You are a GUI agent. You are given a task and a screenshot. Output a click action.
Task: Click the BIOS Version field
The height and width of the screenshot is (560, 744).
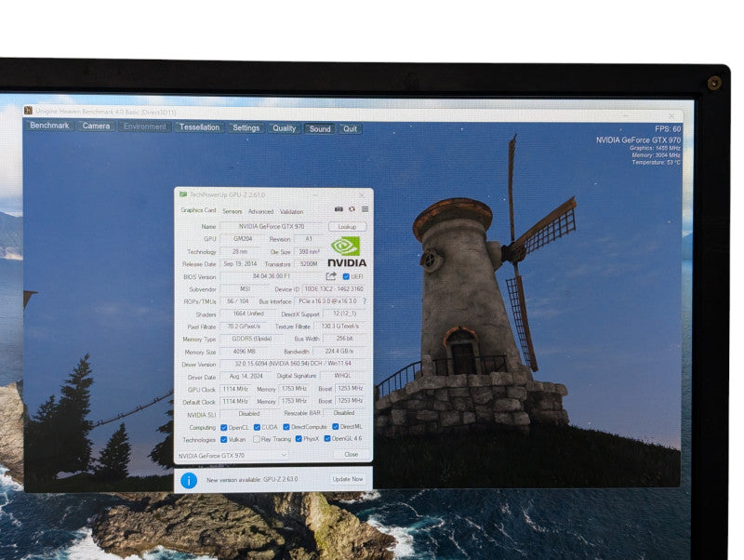point(271,276)
